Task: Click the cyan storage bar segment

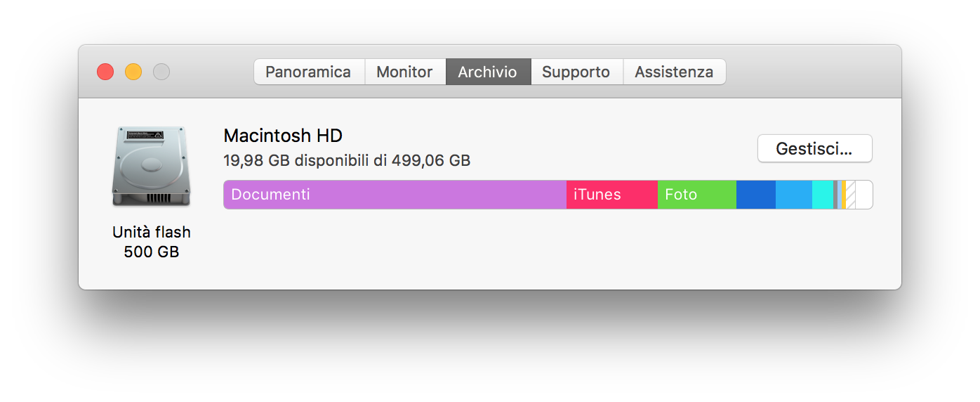Action: 822,195
